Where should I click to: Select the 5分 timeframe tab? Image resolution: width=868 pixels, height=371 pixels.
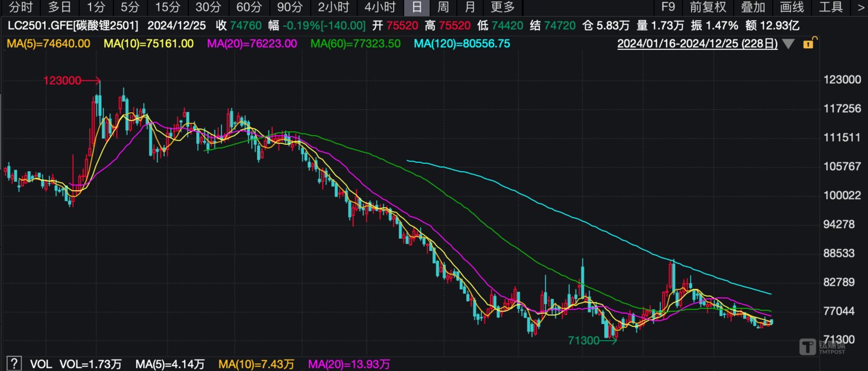pos(129,7)
